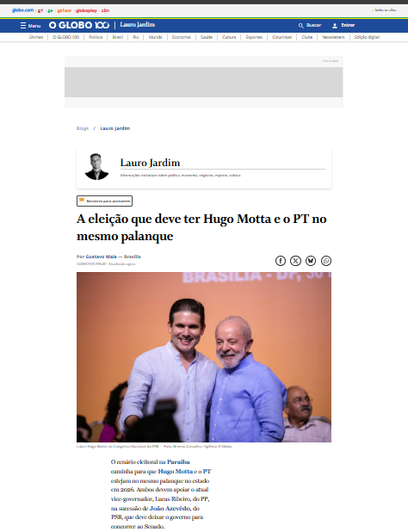Click the O Globo 100 logo

(x=79, y=25)
